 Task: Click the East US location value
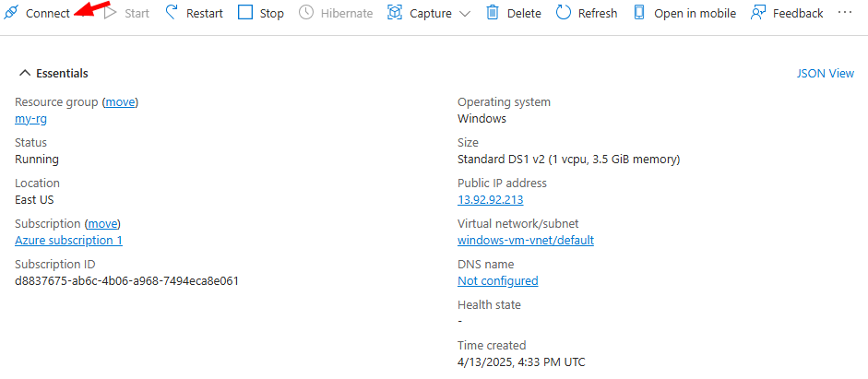tap(34, 200)
